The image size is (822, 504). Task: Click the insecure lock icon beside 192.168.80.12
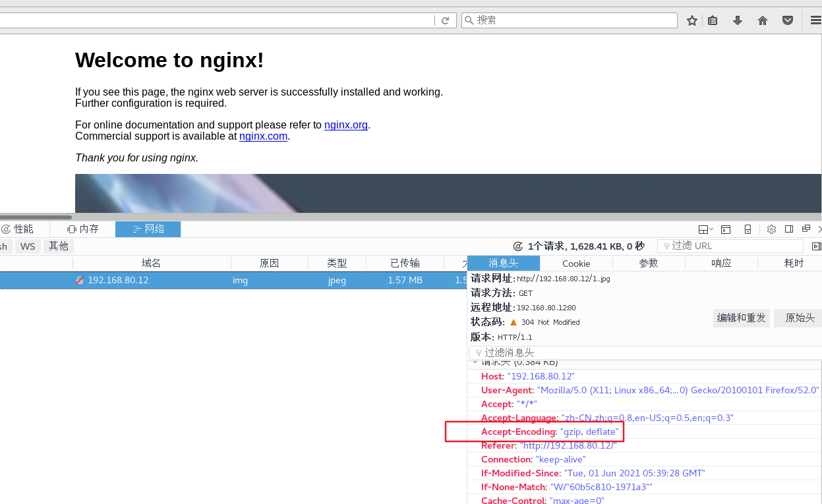80,280
